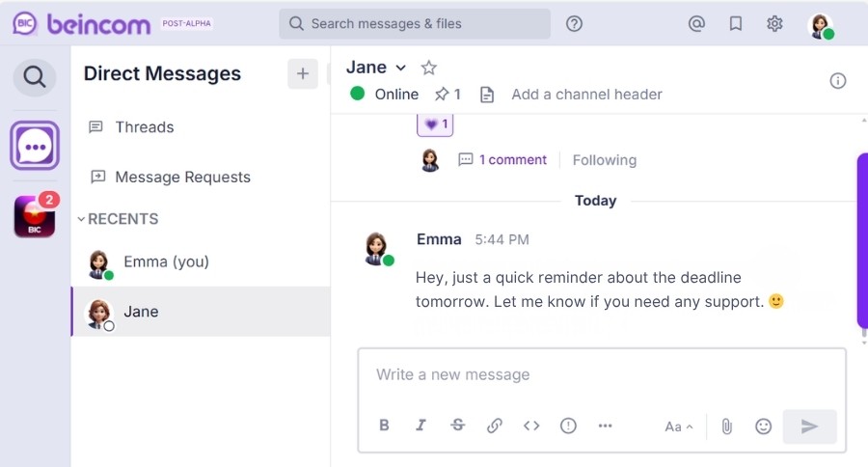Click the Online status text
Image resolution: width=868 pixels, height=467 pixels.
pyautogui.click(x=396, y=95)
